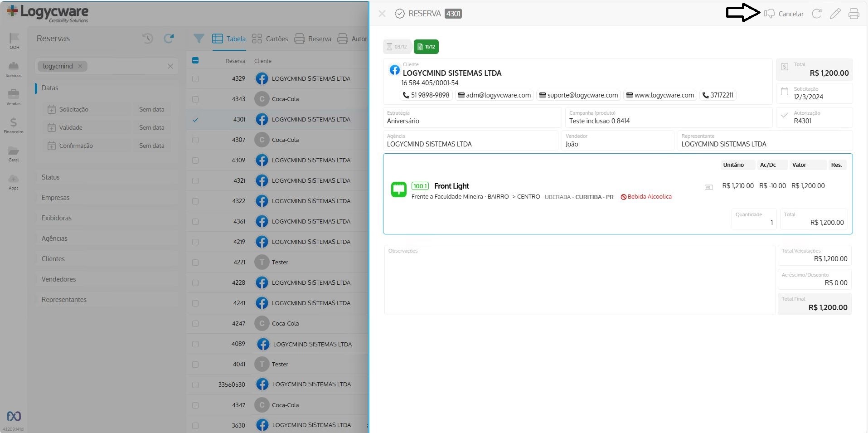
Task: Click the filter funnel icon
Action: pos(199,39)
